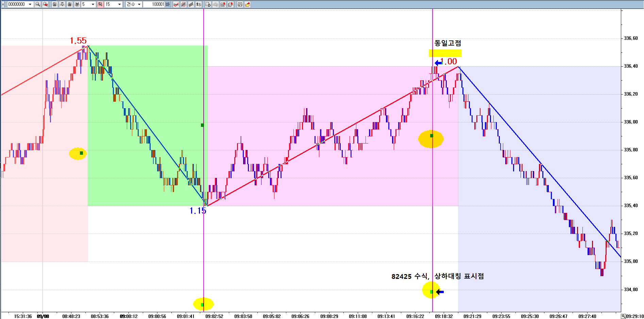The width and height of the screenshot is (644, 319).
Task: Click the gray bar chart icon
Action: click(191, 4)
